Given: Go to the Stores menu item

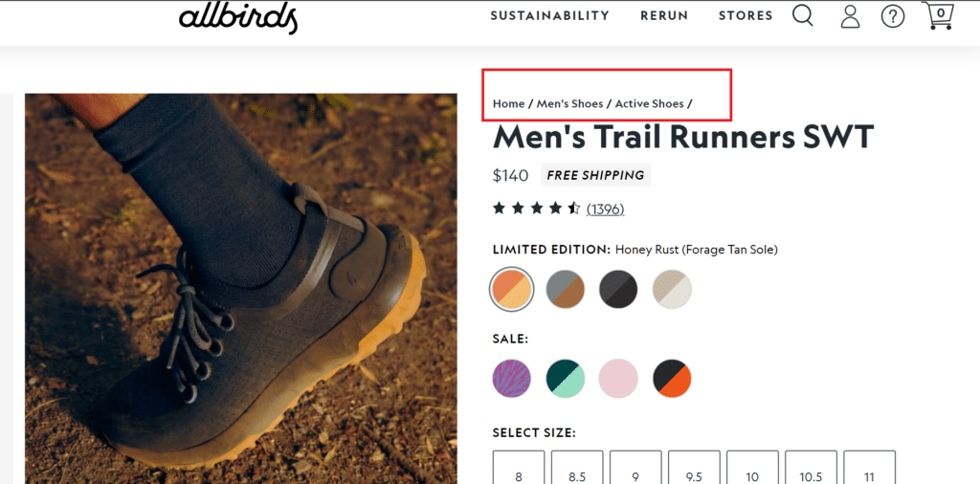Looking at the screenshot, I should [x=746, y=15].
